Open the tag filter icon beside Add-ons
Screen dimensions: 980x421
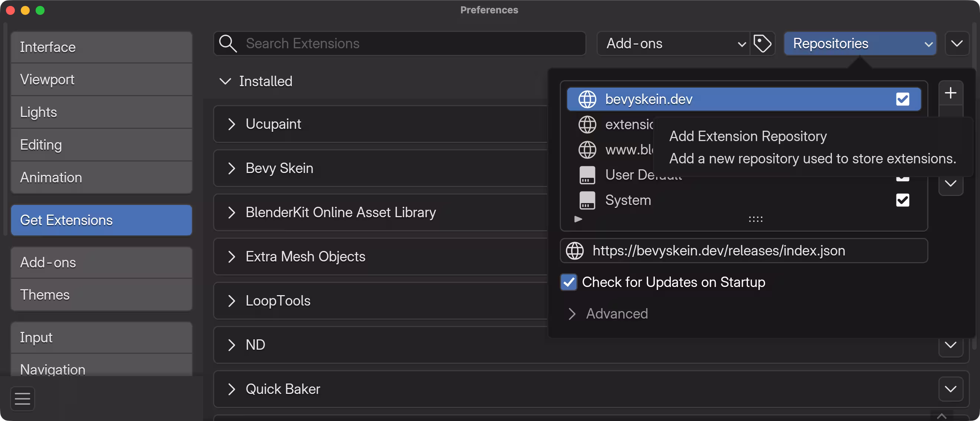point(762,43)
